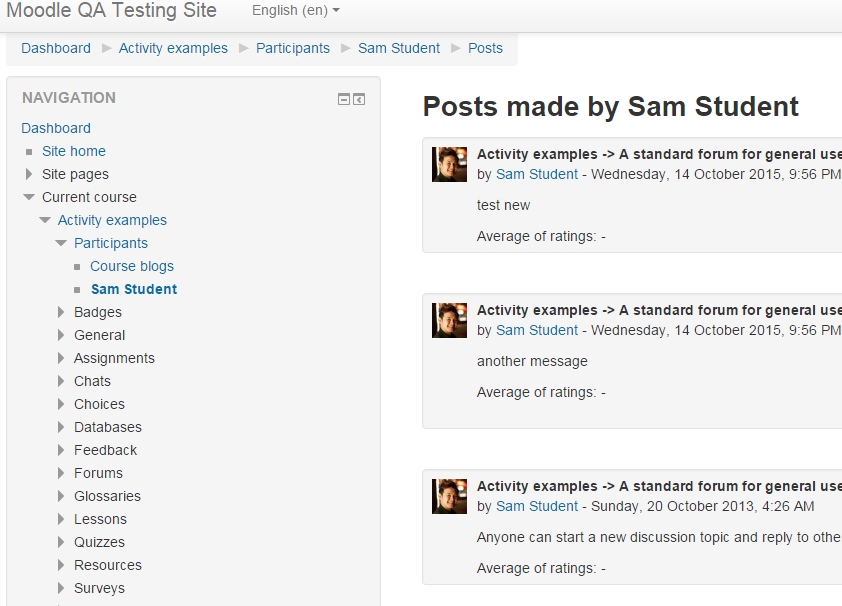842x606 pixels.
Task: Open Course blogs in navigation
Action: (x=132, y=266)
